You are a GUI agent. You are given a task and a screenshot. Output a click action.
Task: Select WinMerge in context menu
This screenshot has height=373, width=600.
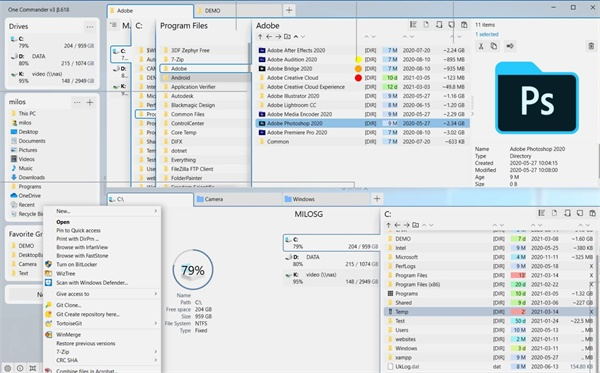(x=68, y=335)
